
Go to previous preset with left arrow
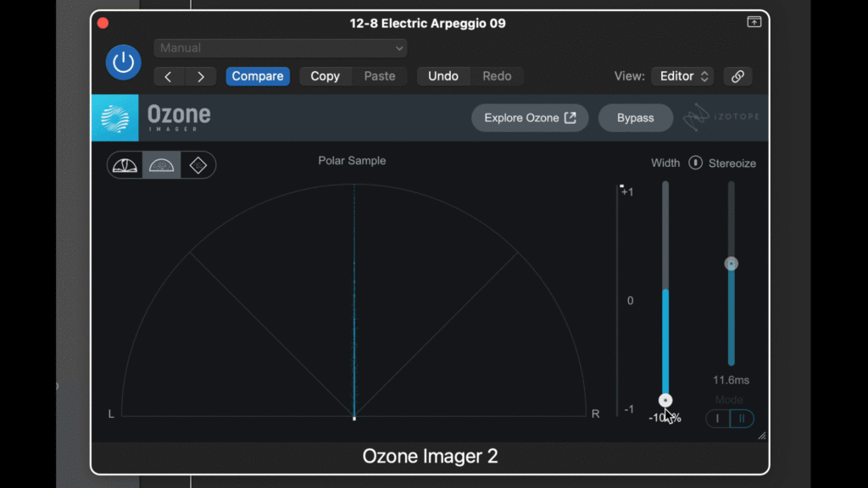coord(169,76)
